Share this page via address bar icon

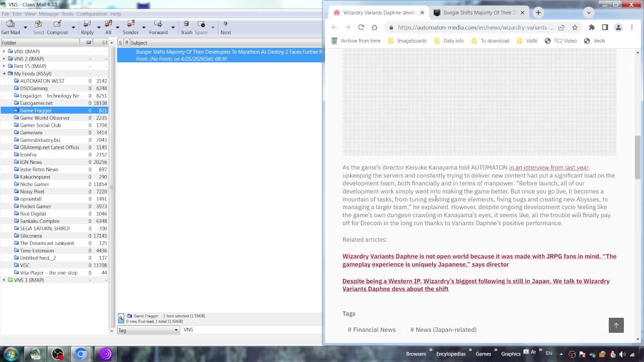click(x=561, y=27)
